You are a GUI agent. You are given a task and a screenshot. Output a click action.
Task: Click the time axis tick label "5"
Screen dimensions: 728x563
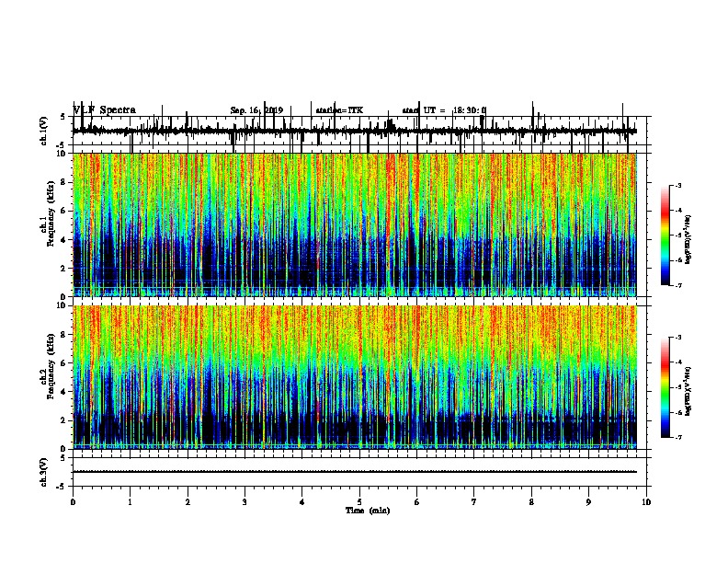[x=359, y=502]
